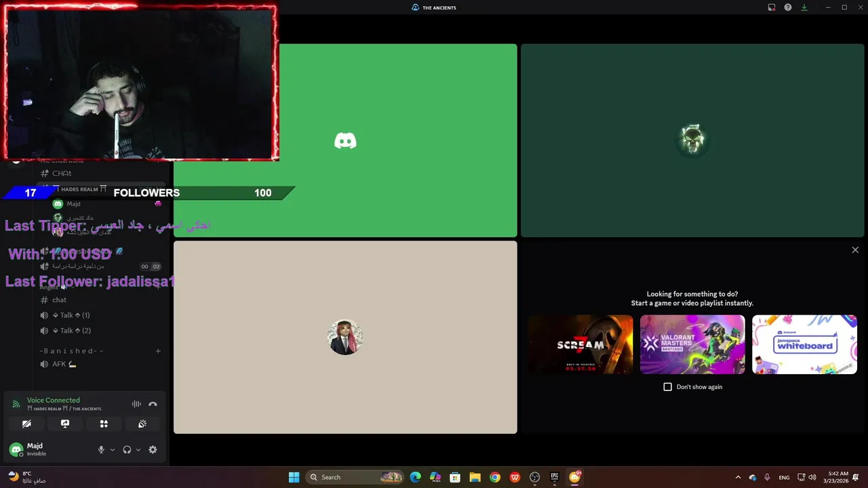Open the Discord inbox icon in title bar
Screen dimensions: 868x488
(772, 7)
